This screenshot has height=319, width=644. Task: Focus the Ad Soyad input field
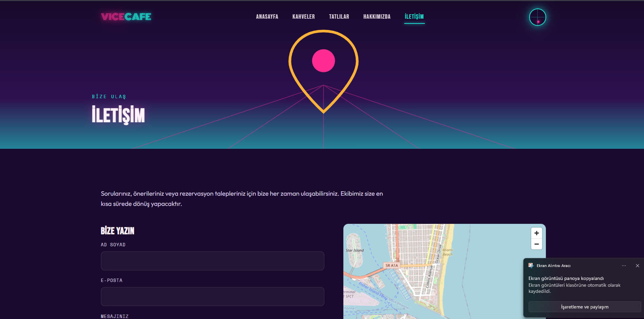tap(213, 261)
